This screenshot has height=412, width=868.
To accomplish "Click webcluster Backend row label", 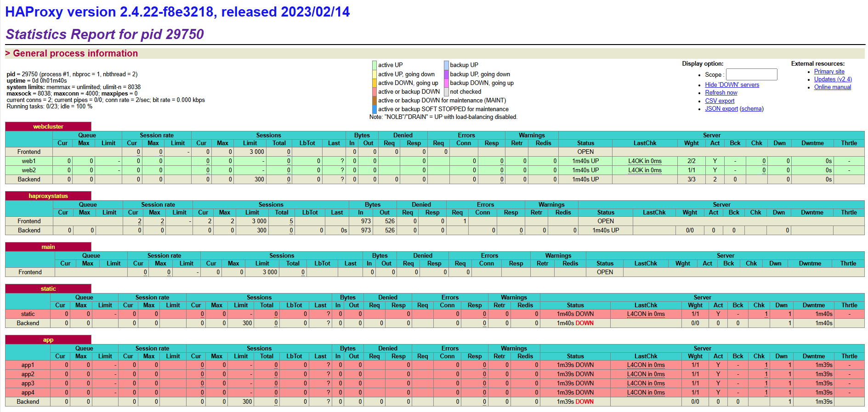I will tap(29, 179).
